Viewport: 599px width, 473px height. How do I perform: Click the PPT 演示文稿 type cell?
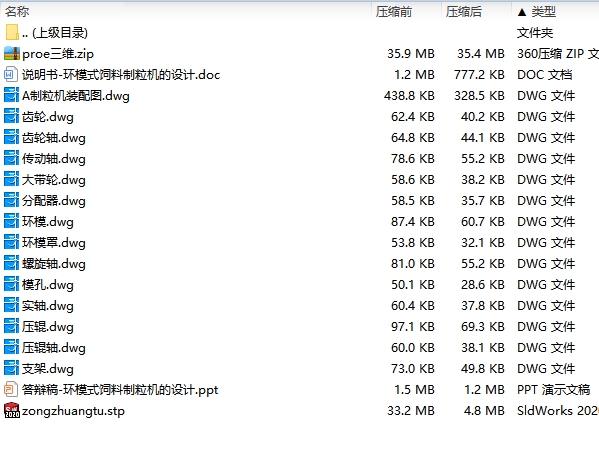pyautogui.click(x=553, y=390)
